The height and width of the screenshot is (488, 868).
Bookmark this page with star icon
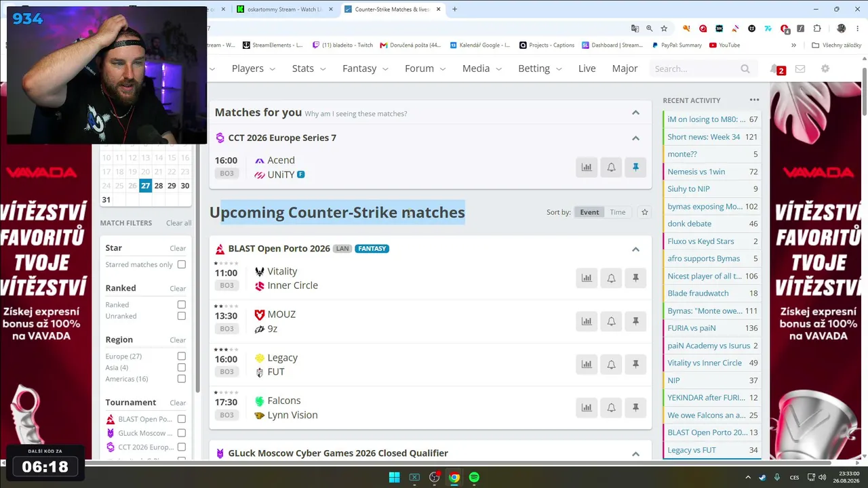pos(664,28)
